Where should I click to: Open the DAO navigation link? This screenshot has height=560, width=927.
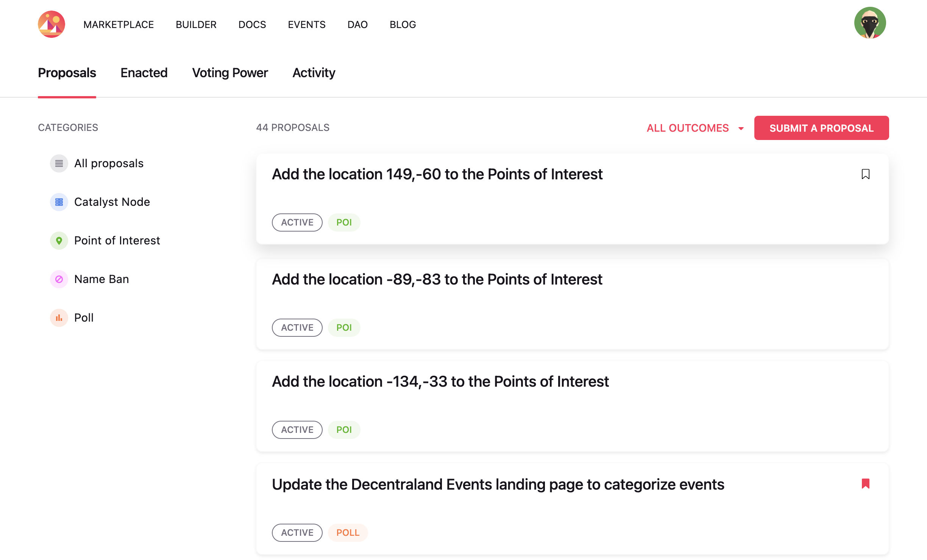pyautogui.click(x=357, y=25)
